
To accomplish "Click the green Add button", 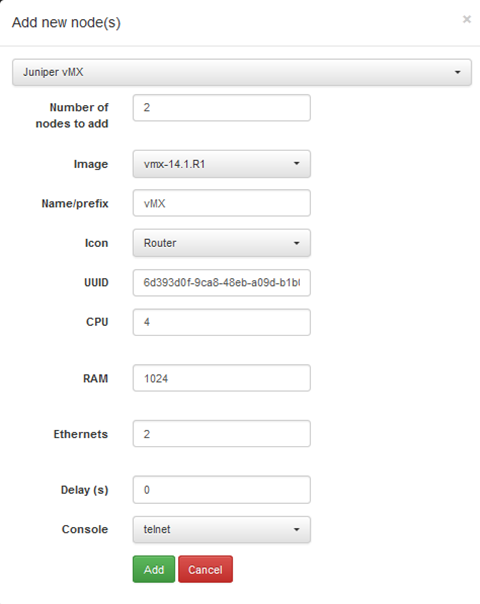I will pyautogui.click(x=154, y=569).
